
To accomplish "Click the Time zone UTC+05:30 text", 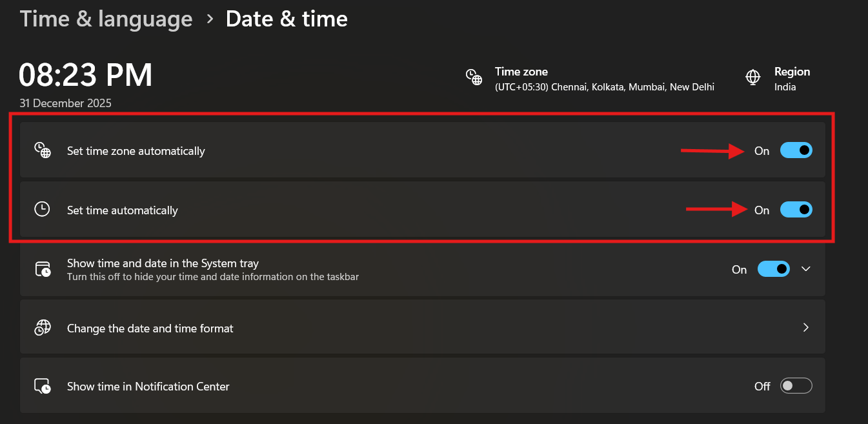I will point(604,87).
